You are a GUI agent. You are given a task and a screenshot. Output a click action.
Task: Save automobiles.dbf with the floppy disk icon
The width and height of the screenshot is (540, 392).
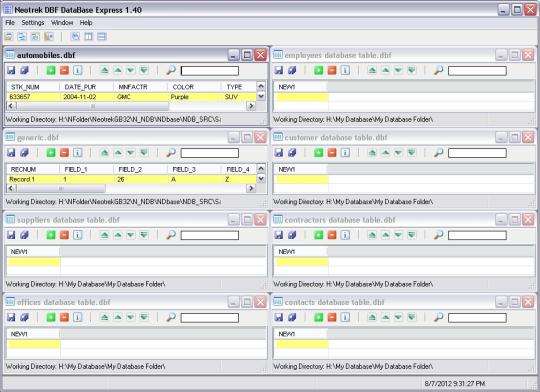11,70
